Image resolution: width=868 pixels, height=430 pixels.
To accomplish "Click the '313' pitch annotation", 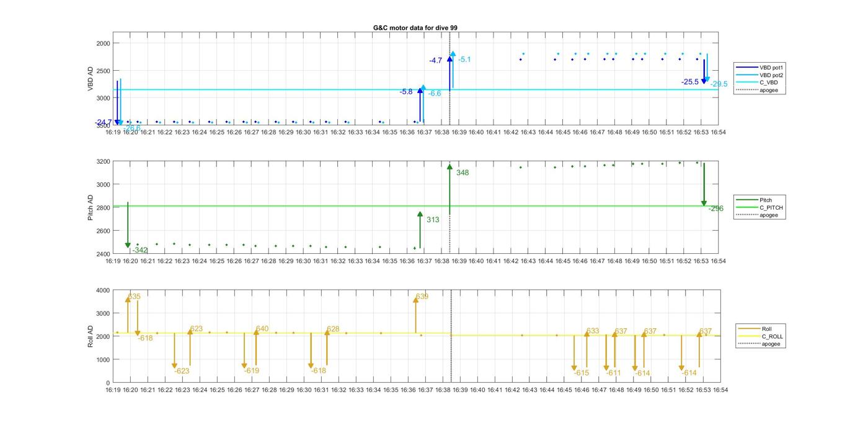I will click(433, 220).
